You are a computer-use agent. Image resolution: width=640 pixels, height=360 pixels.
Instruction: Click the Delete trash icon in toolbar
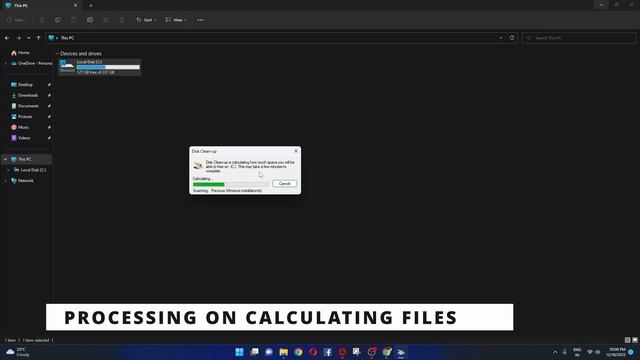pos(122,20)
